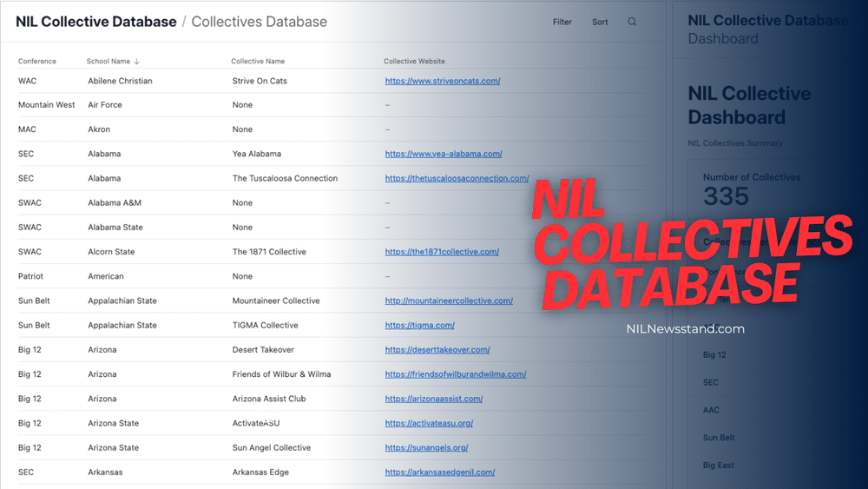Image resolution: width=868 pixels, height=489 pixels.
Task: Open the Sort menu
Action: [x=600, y=22]
